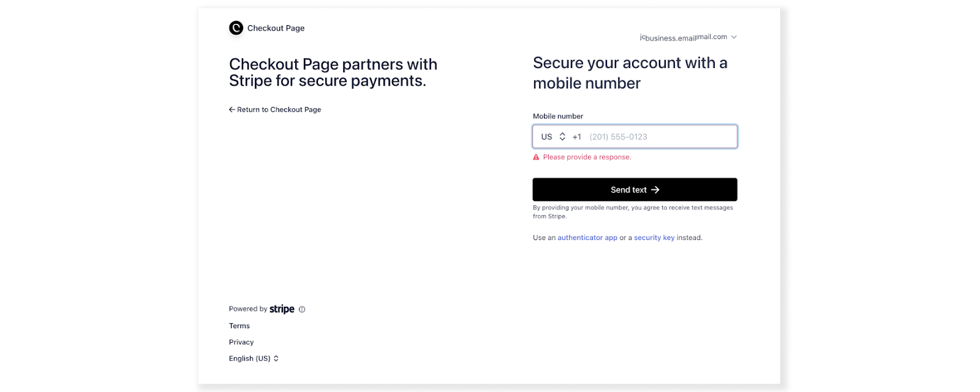Follow the authenticator app link
The width and height of the screenshot is (980, 392).
tap(587, 238)
